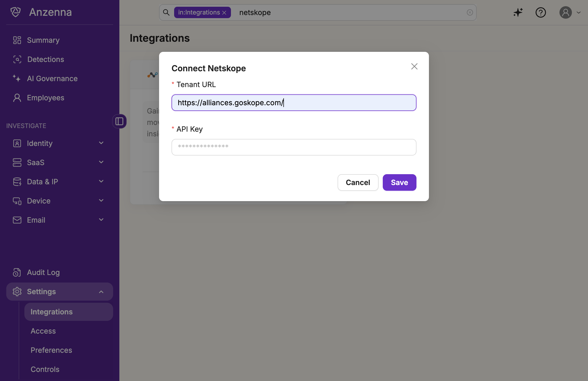Screen dimensions: 588x381
Task: Go to the Detections page
Action: [x=46, y=59]
